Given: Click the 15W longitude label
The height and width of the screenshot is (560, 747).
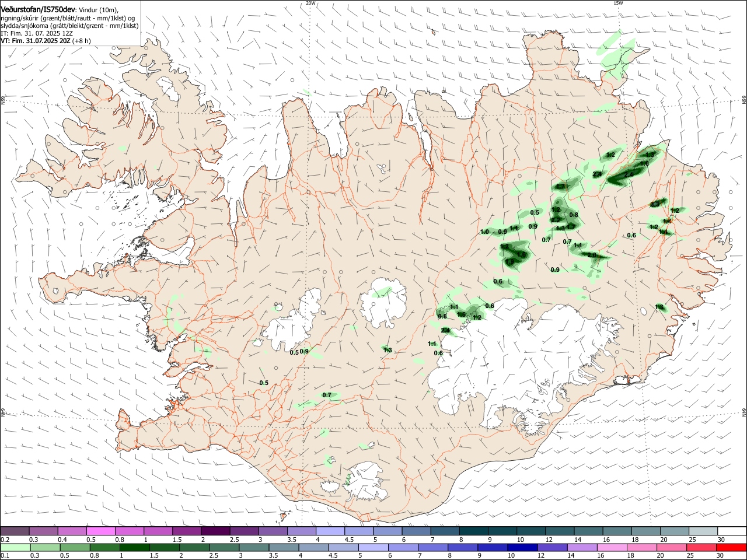Looking at the screenshot, I should 618,3.
